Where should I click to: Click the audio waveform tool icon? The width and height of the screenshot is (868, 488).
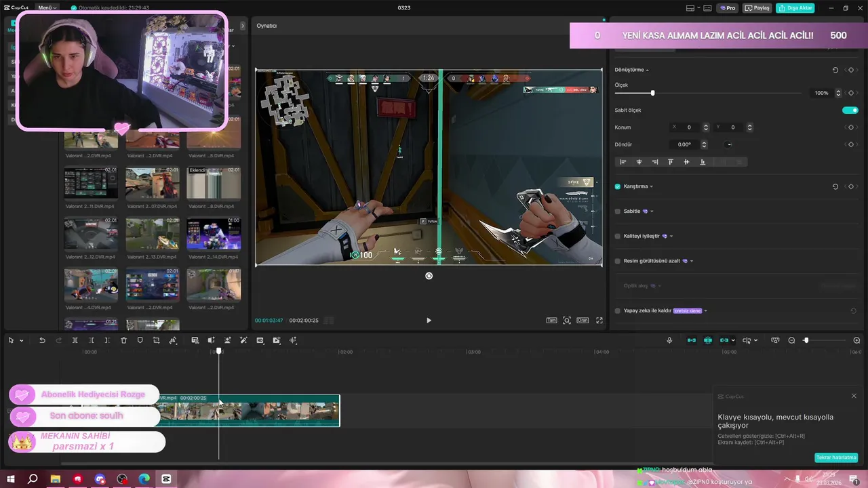click(293, 340)
